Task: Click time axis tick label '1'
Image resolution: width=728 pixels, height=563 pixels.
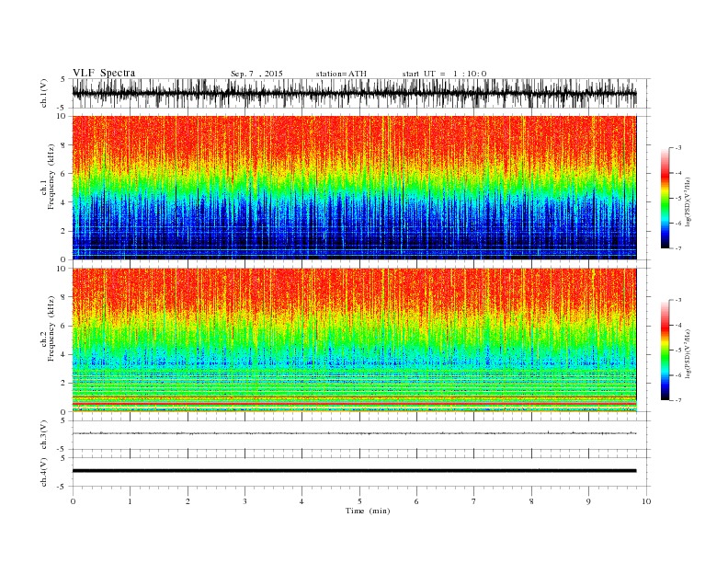Action: (x=130, y=501)
